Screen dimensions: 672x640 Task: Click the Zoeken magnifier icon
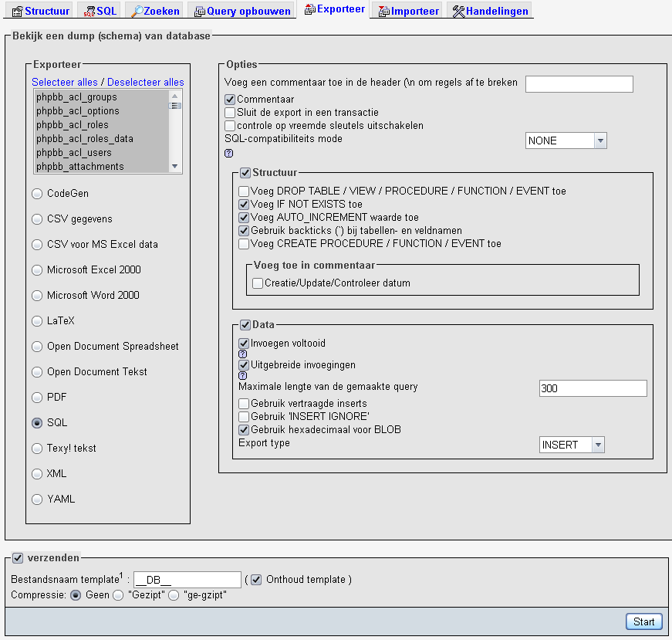click(137, 12)
